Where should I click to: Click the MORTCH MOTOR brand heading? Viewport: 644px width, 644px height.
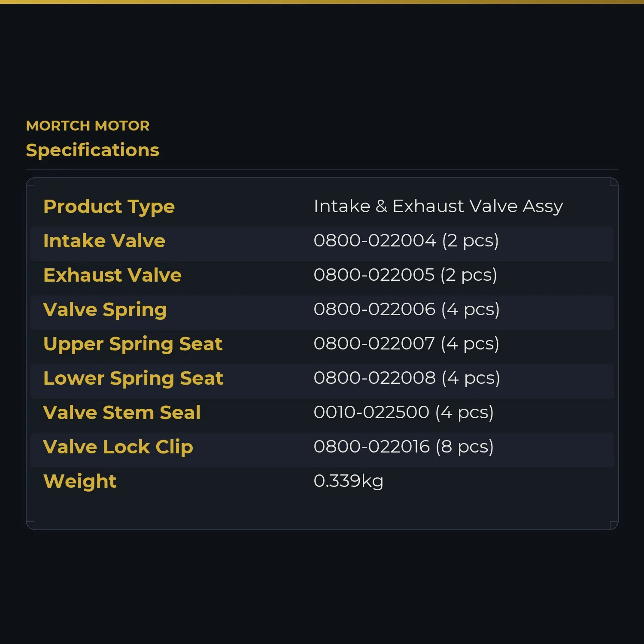[88, 126]
